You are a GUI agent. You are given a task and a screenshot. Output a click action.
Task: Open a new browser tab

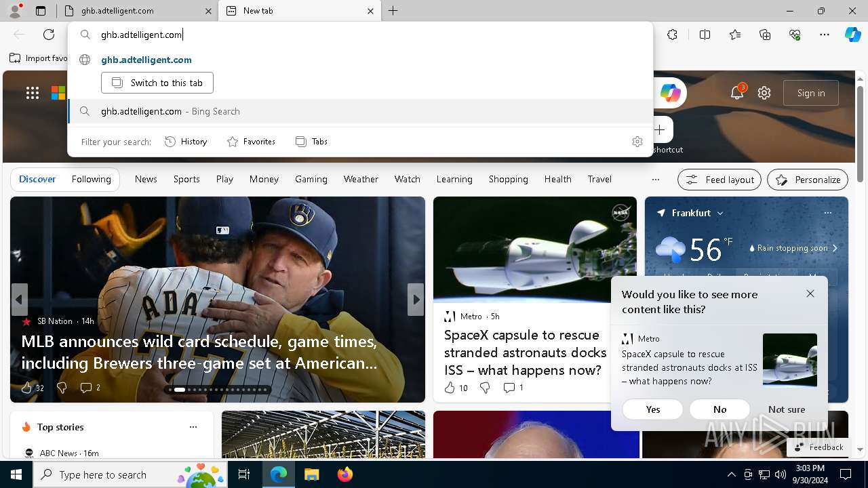click(x=393, y=11)
